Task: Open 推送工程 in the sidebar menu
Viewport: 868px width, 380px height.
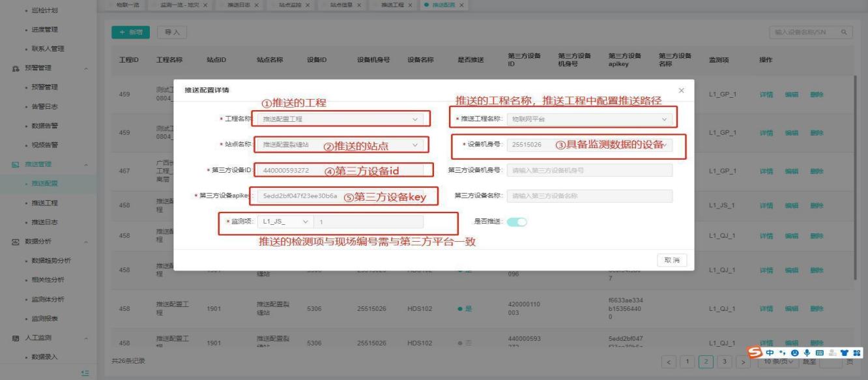Action: (45, 203)
